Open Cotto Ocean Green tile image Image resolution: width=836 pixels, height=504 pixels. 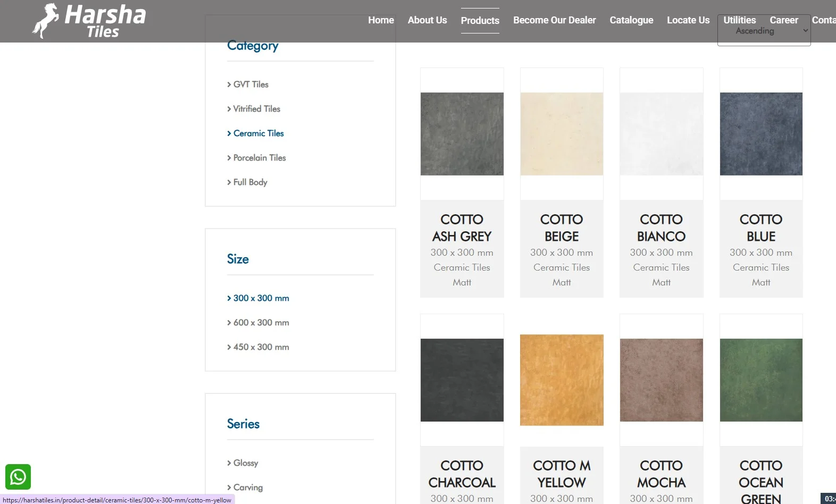click(761, 380)
